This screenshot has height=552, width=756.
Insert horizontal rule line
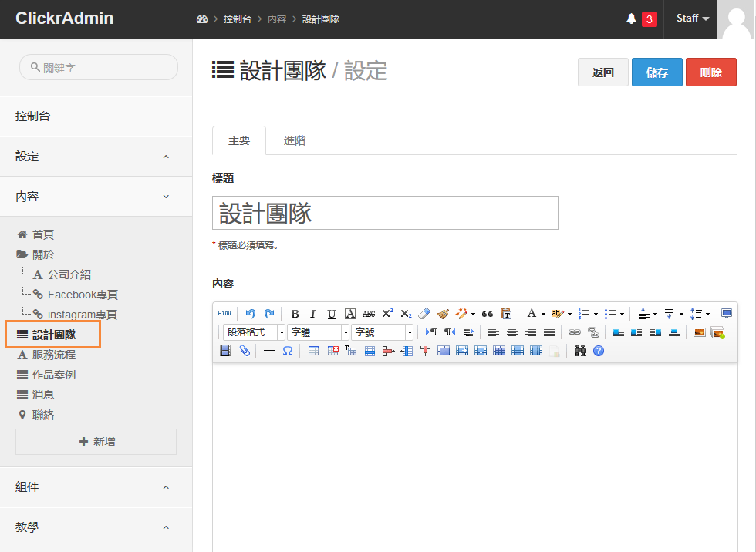pos(269,351)
